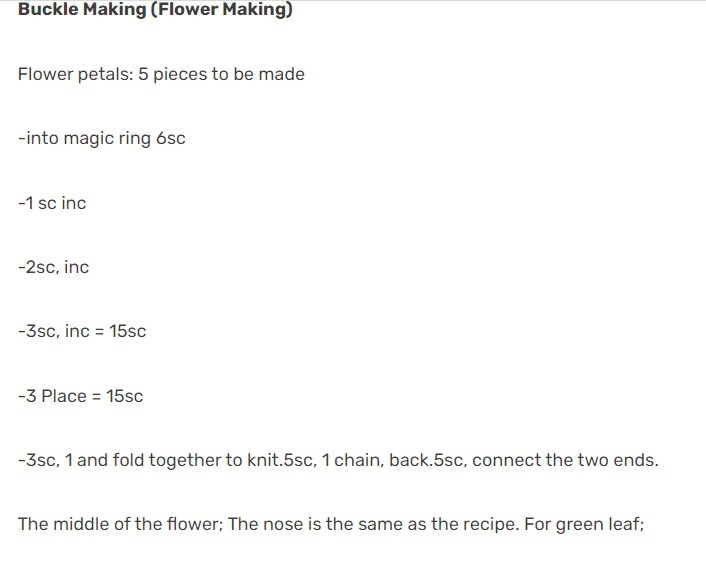Click the '-3sc, inc = 15sc' line

pyautogui.click(x=82, y=331)
